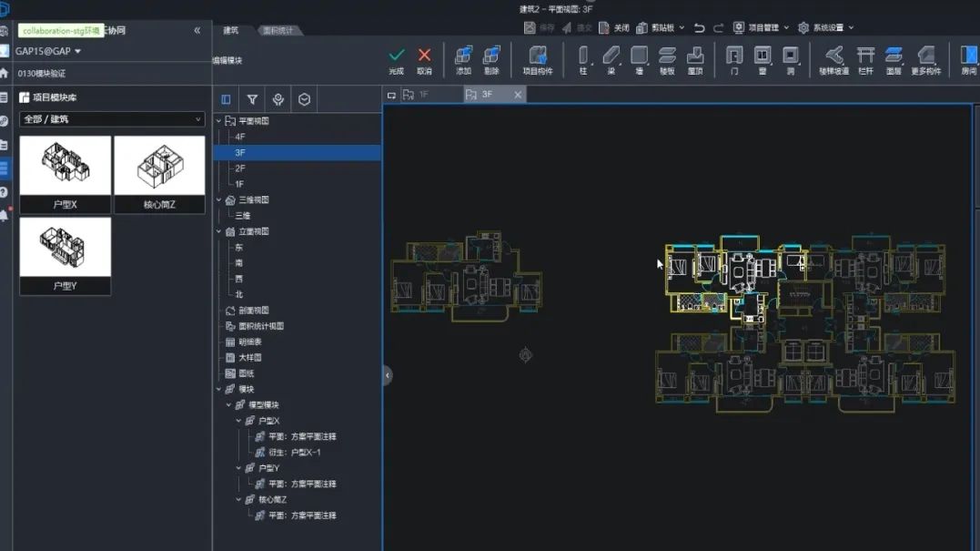This screenshot has width=980, height=551.
Task: Click the undo arrow icon
Action: pyautogui.click(x=700, y=27)
